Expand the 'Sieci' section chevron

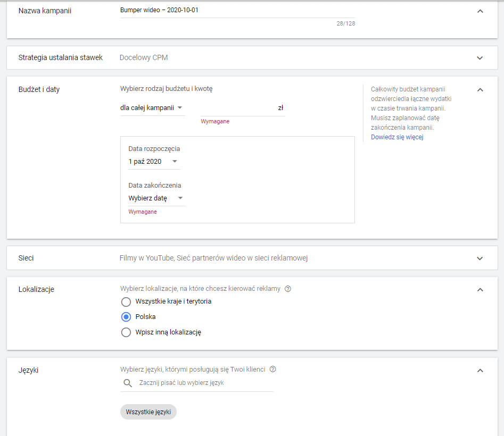coord(480,258)
